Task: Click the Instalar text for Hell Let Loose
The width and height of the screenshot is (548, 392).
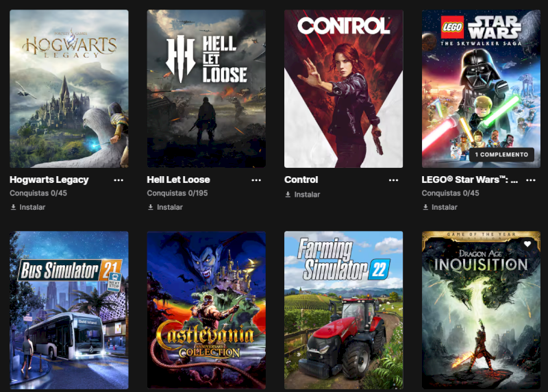Action: [170, 207]
